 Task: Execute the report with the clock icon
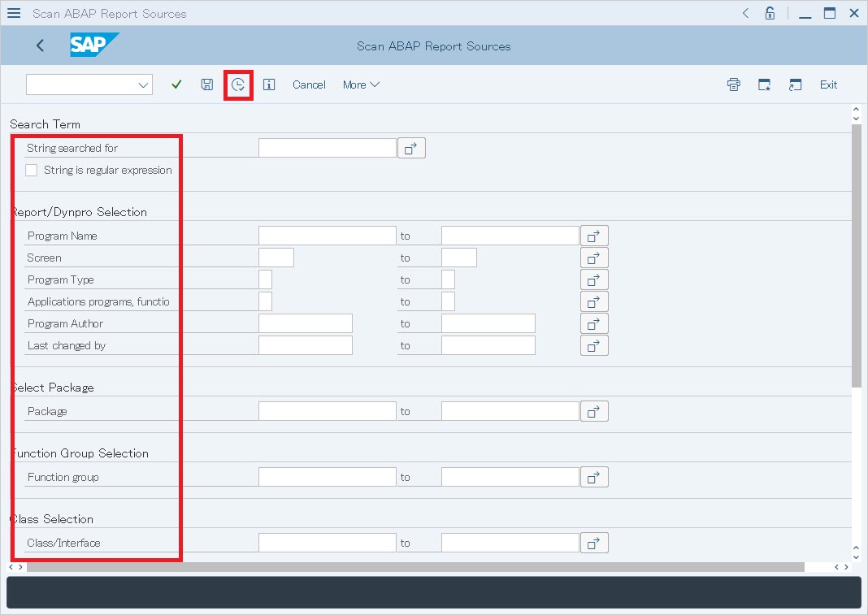pos(238,84)
